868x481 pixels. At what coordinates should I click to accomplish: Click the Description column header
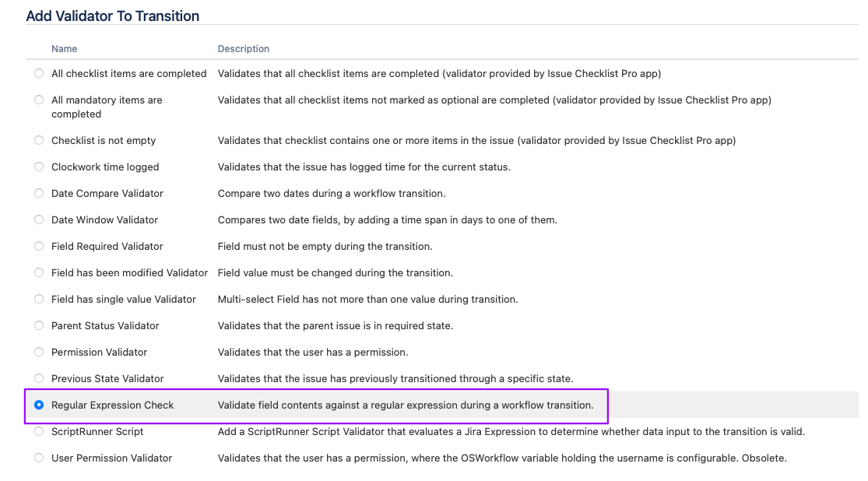[244, 49]
